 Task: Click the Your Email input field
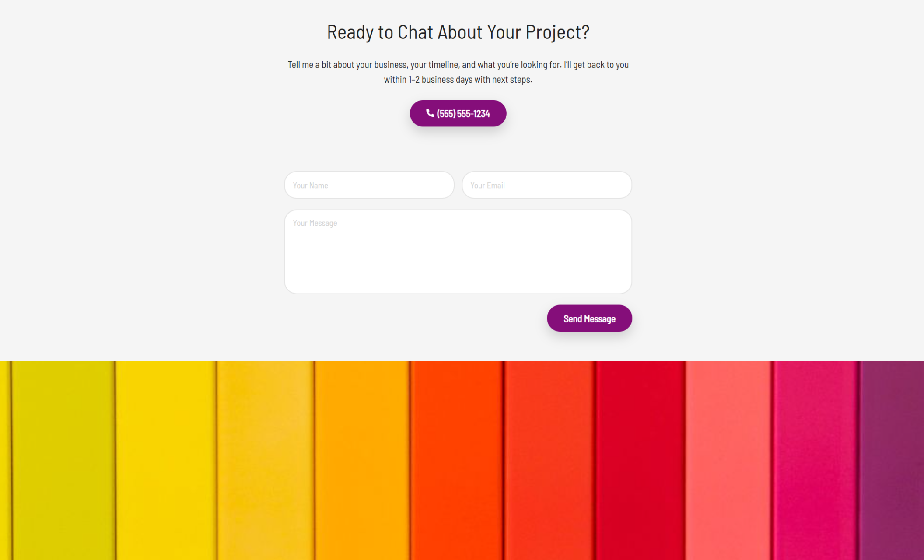pyautogui.click(x=546, y=185)
